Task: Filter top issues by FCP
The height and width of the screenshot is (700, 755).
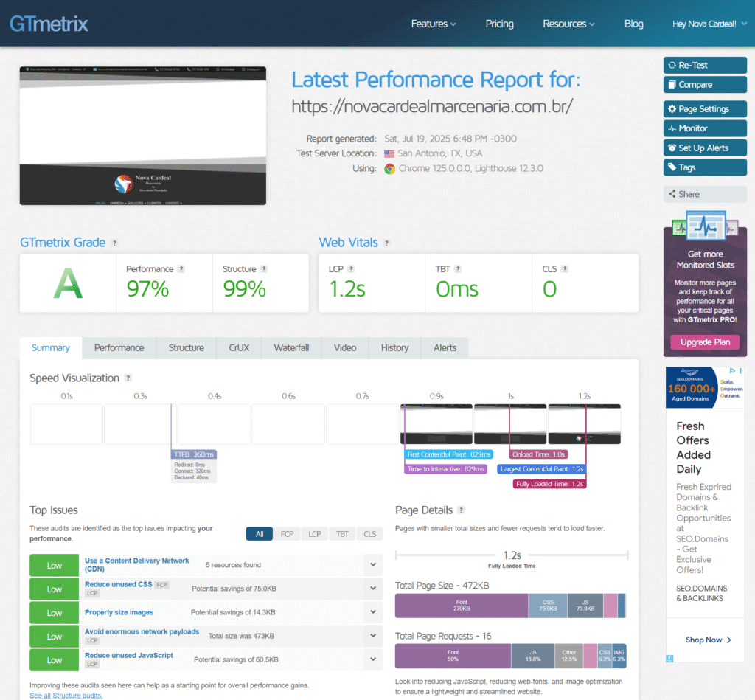Action: pos(287,534)
